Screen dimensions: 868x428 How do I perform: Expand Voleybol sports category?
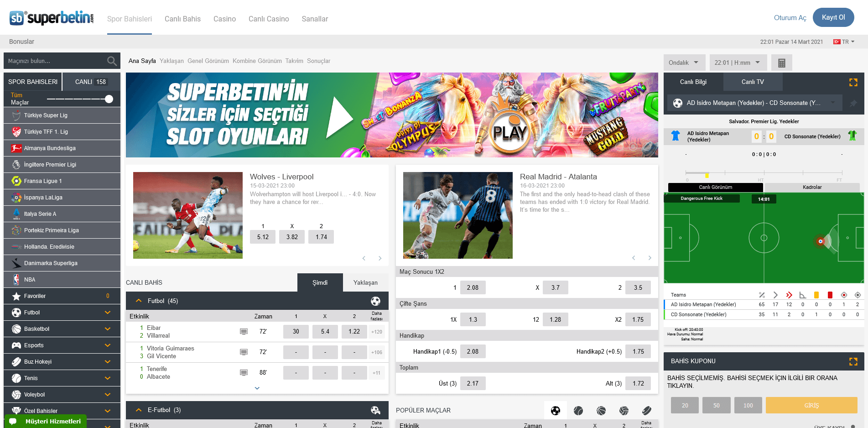coord(108,395)
